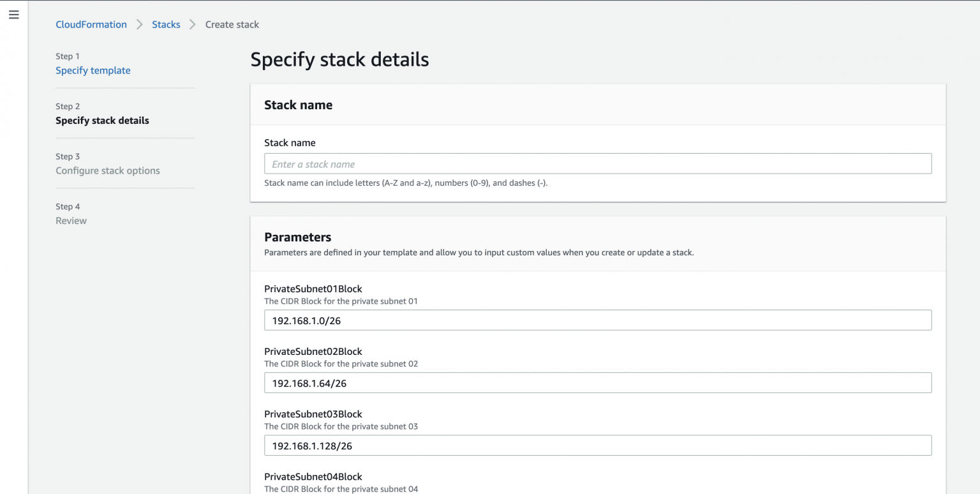Focus the PrivateSubnet04Block parameter field
The height and width of the screenshot is (494, 980).
313,477
